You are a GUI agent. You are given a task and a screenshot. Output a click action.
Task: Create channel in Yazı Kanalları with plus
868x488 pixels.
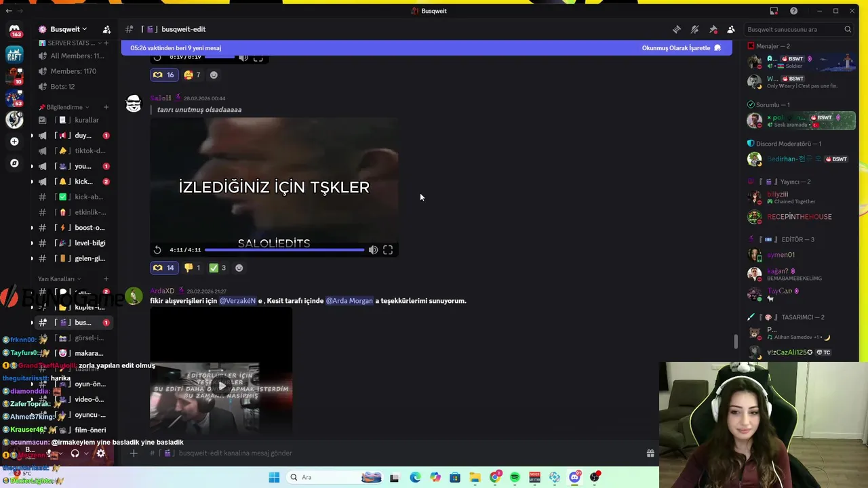(106, 279)
